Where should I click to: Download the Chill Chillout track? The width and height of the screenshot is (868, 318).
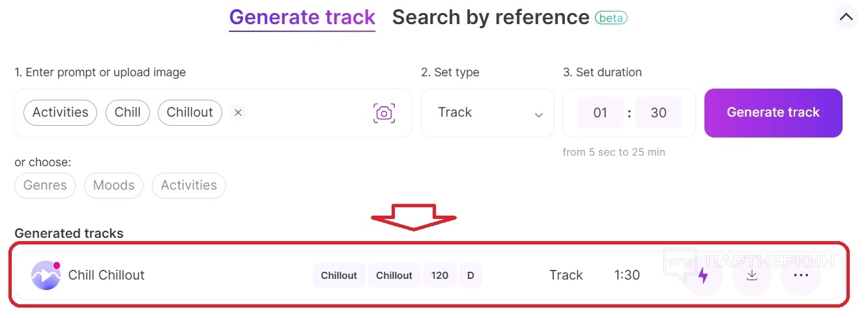point(751,276)
